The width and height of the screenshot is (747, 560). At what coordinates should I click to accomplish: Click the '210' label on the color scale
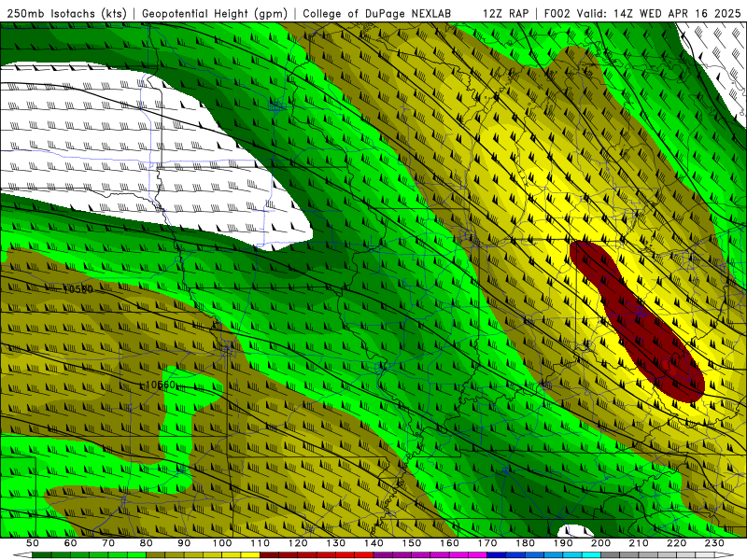pyautogui.click(x=639, y=543)
